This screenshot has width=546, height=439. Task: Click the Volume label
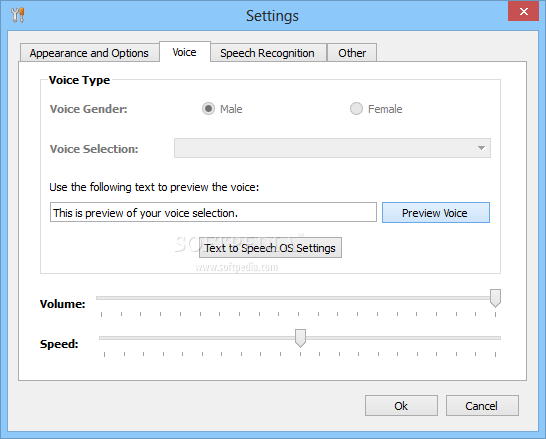tap(63, 304)
